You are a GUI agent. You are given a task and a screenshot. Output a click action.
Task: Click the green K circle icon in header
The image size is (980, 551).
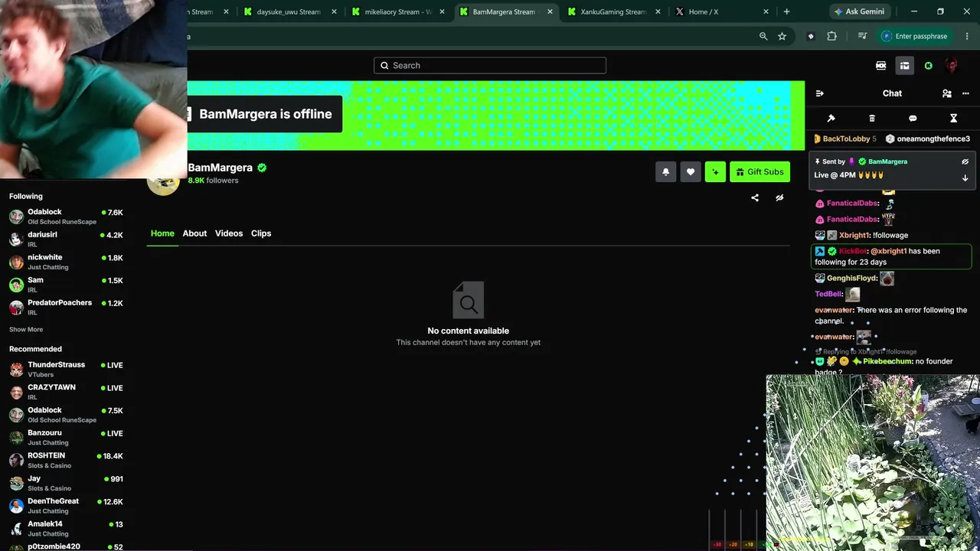click(929, 66)
